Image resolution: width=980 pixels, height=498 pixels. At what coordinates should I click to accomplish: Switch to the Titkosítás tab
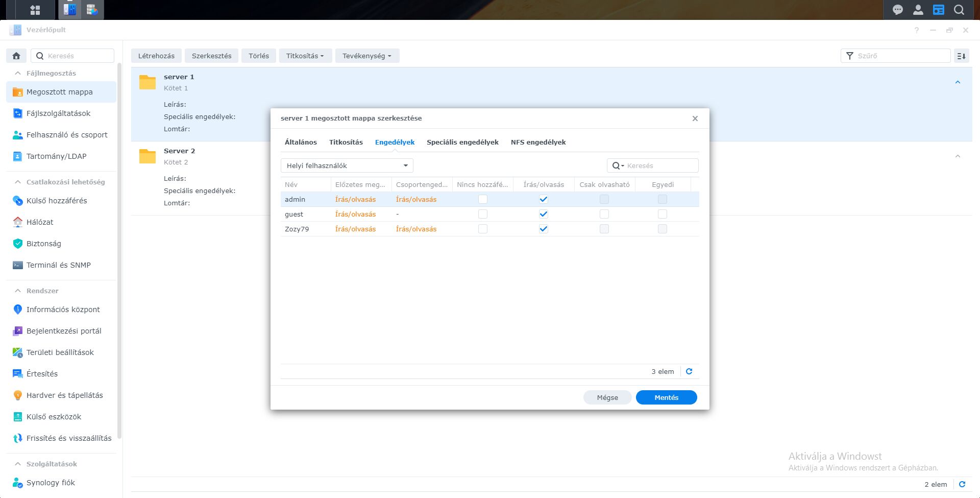pyautogui.click(x=346, y=142)
